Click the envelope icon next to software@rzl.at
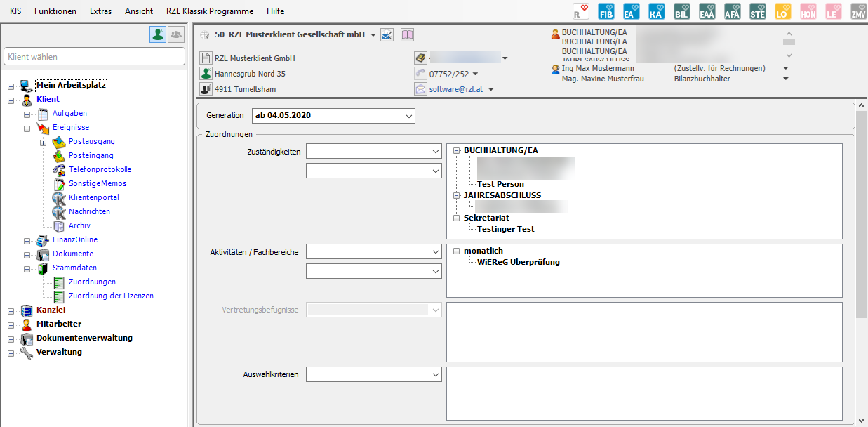The width and height of the screenshot is (868, 427). 420,89
